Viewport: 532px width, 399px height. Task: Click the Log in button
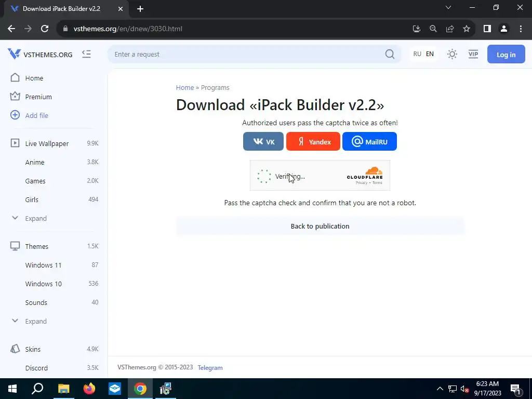click(506, 54)
